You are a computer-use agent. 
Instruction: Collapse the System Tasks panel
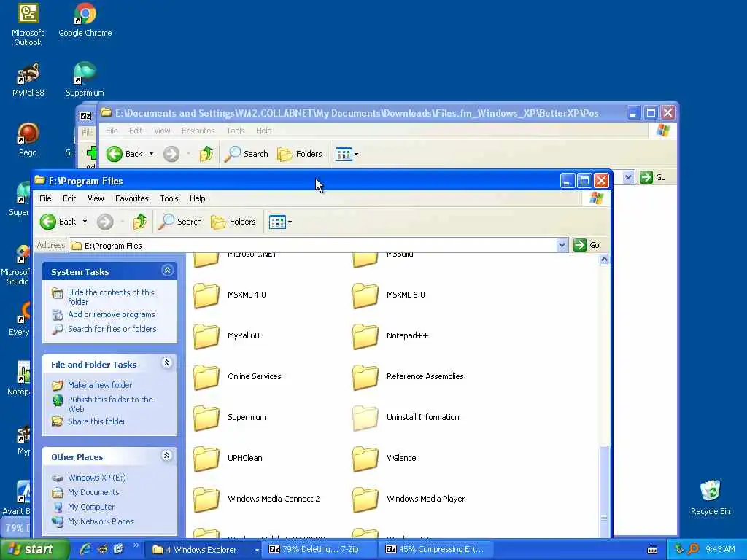tap(167, 271)
